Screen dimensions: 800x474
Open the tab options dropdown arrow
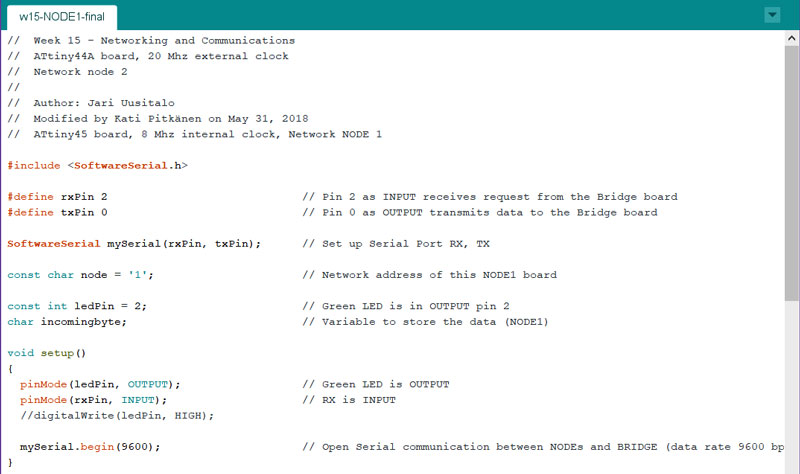[772, 15]
